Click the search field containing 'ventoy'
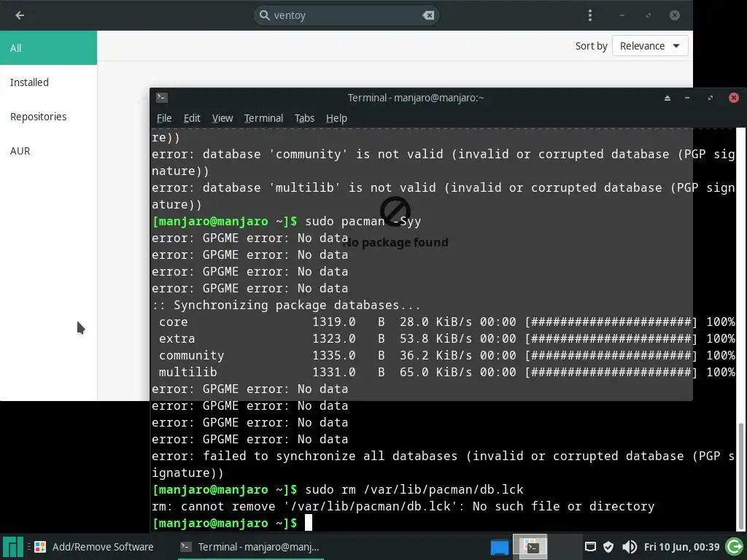This screenshot has height=560, width=747. [x=346, y=15]
